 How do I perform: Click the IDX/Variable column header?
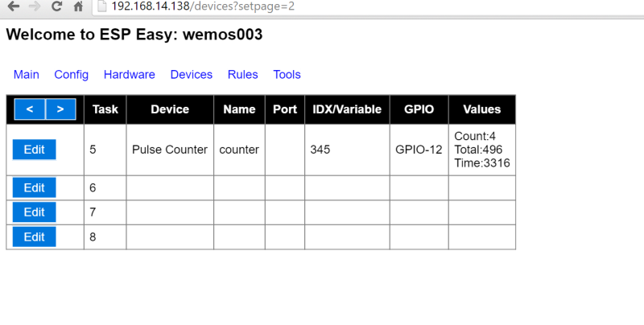(348, 109)
